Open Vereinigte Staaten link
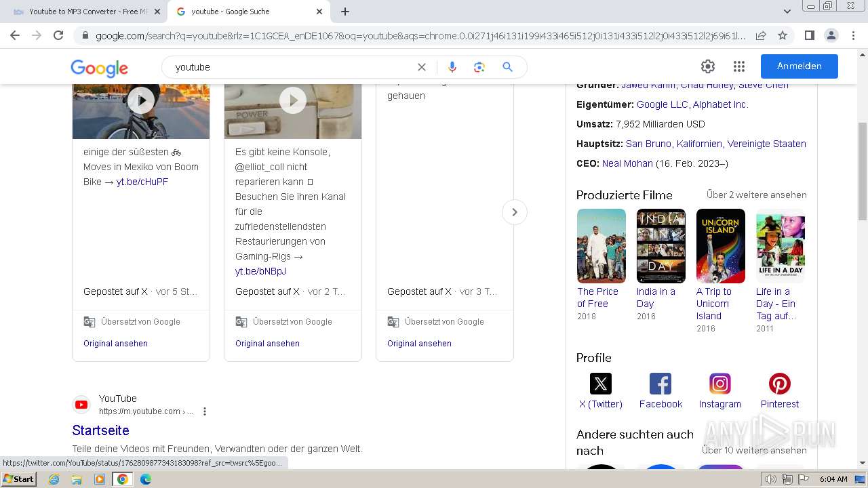Viewport: 868px width, 488px height. 767,144
